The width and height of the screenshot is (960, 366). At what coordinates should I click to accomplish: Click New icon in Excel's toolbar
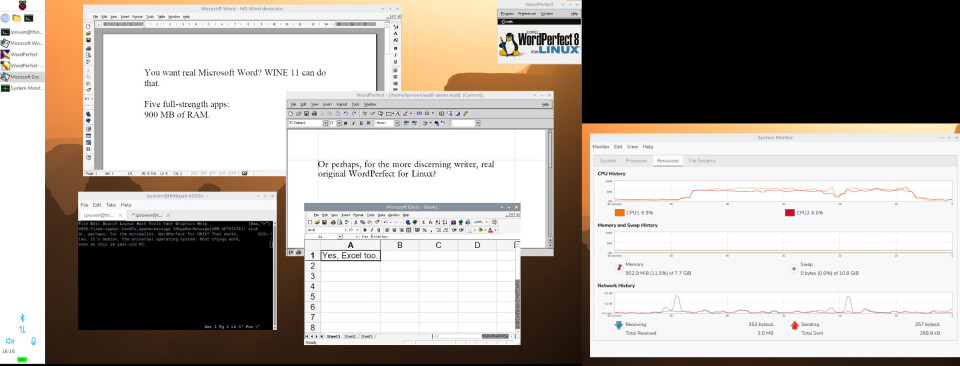click(x=310, y=222)
